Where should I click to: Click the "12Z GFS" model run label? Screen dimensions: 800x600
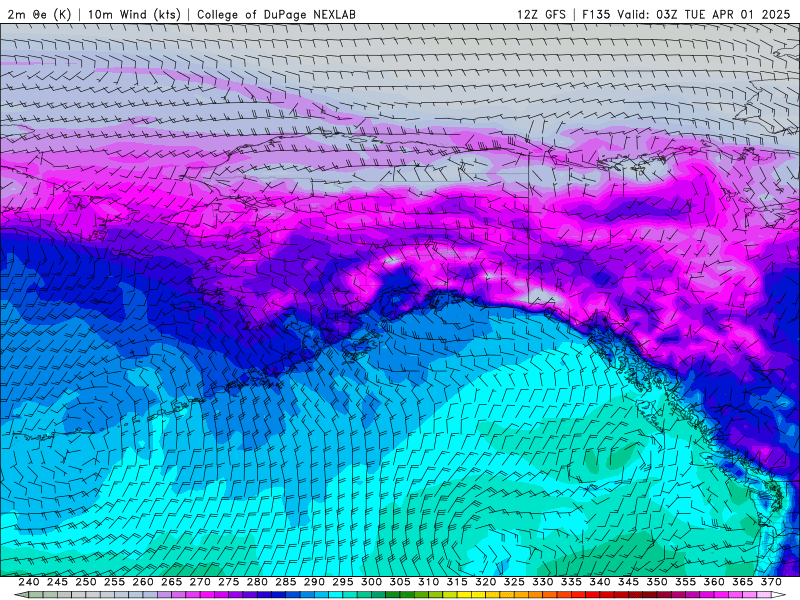(x=541, y=14)
